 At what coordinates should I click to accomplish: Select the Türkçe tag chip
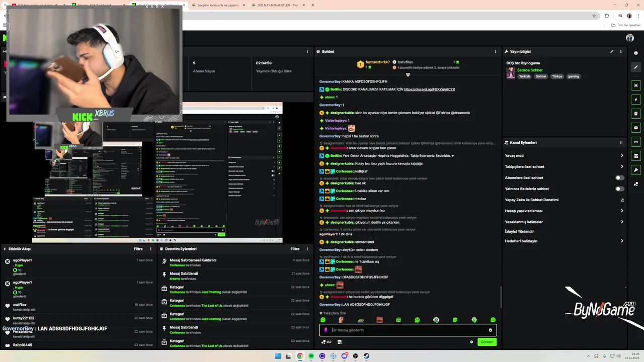coord(557,76)
